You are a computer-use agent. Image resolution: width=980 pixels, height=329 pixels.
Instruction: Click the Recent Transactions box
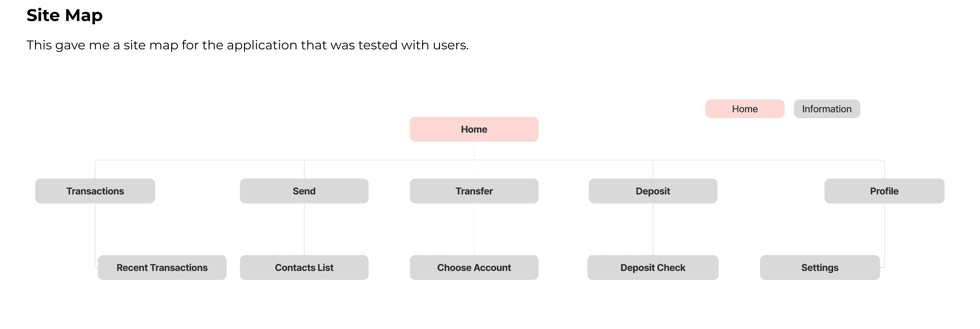pos(162,267)
